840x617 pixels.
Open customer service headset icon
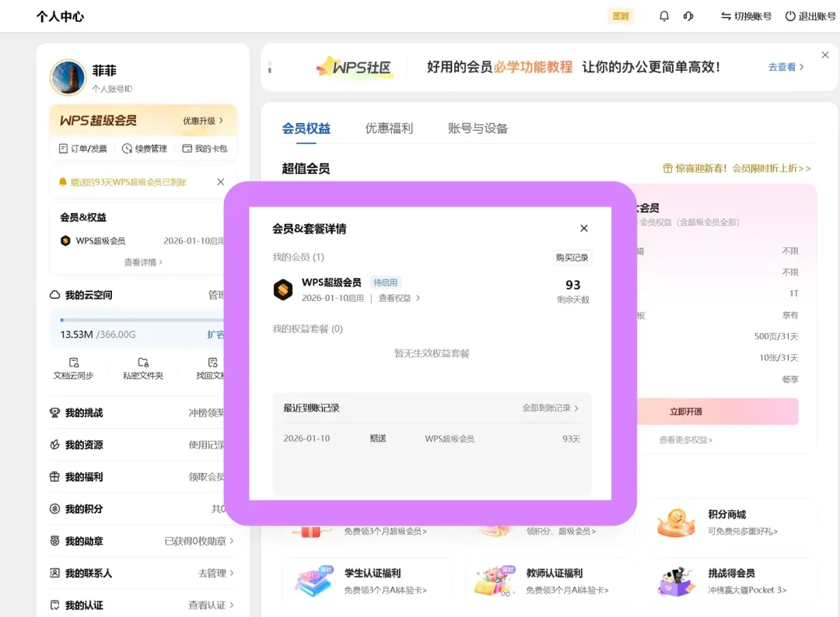(688, 16)
